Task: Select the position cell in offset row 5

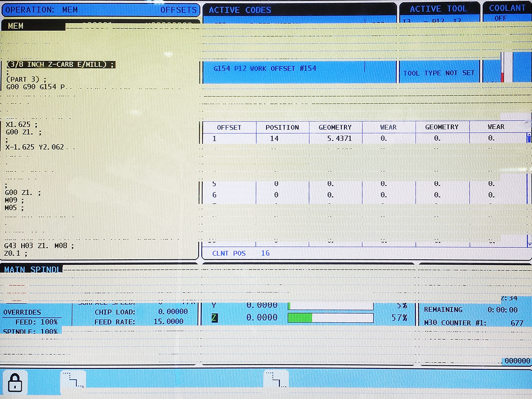Action: click(x=282, y=184)
